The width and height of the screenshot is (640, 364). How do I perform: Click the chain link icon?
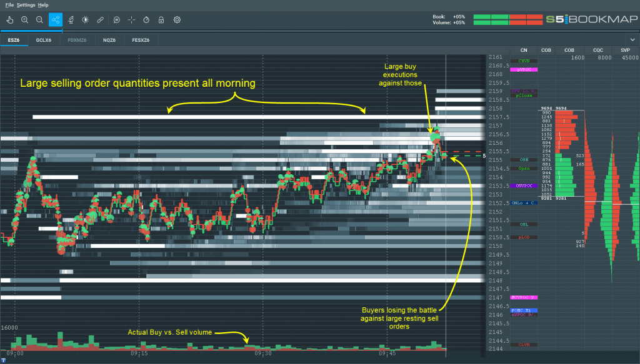100,19
